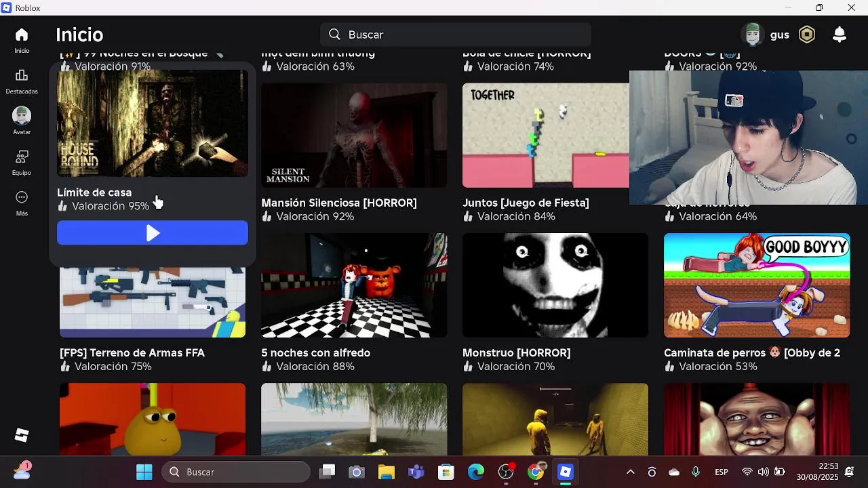Viewport: 868px width, 488px height.
Task: Open Microsoft Edge from taskbar
Action: [x=476, y=472]
